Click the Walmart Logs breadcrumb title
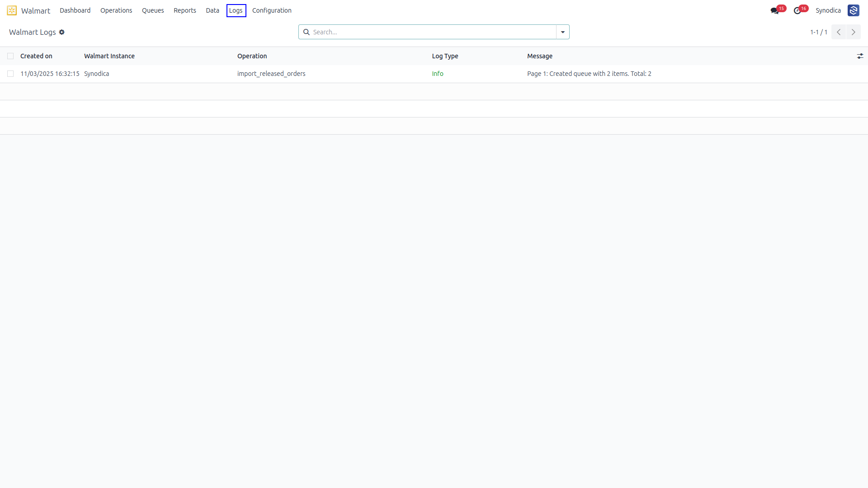 tap(33, 32)
